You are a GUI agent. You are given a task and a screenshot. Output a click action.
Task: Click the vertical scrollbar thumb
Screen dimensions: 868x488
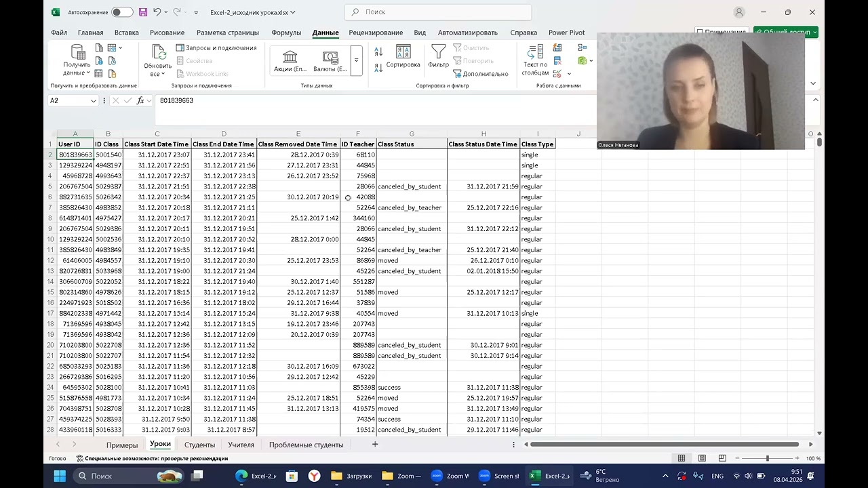click(x=820, y=142)
